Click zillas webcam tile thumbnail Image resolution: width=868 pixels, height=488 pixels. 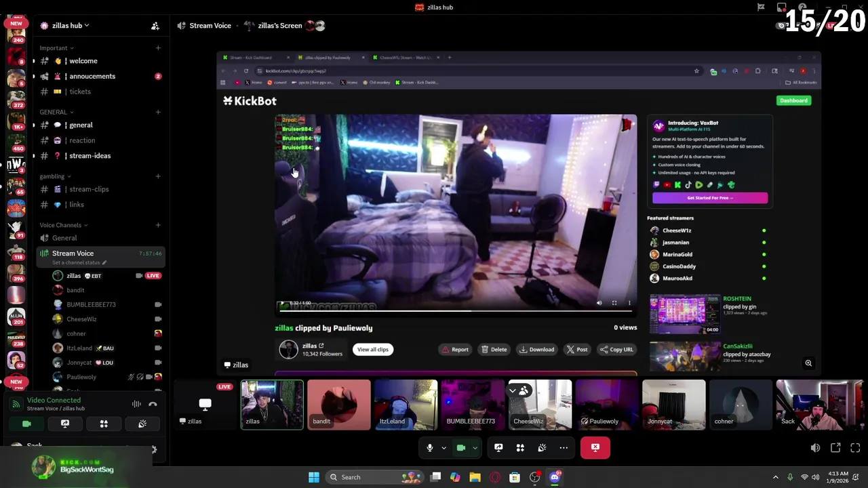coord(272,405)
